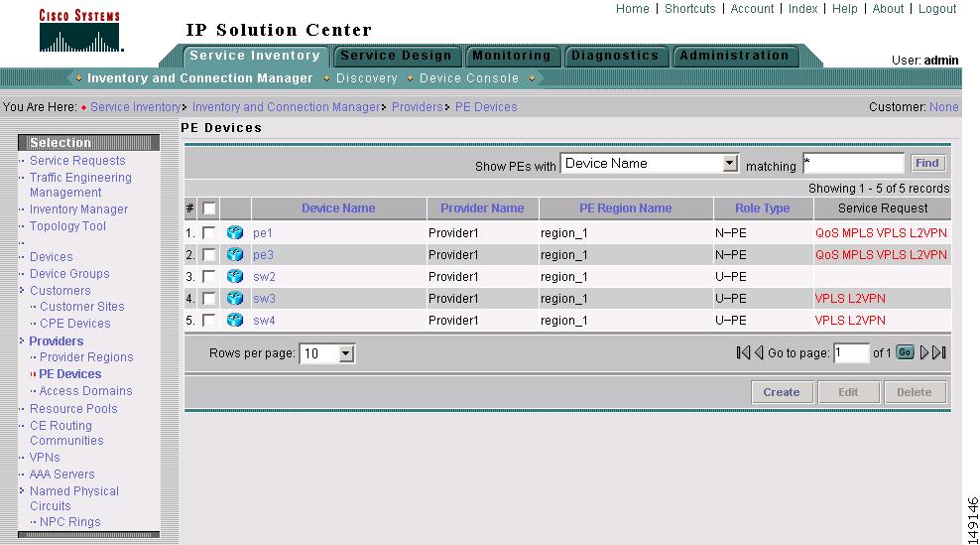
Task: Switch to the Service Inventory tab
Action: pyautogui.click(x=255, y=56)
